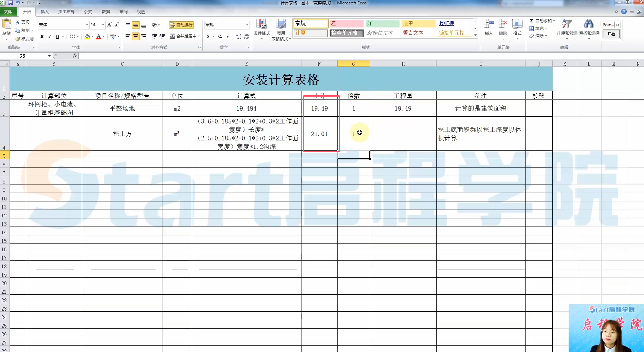Open the font dialog launcher

[x=119, y=47]
